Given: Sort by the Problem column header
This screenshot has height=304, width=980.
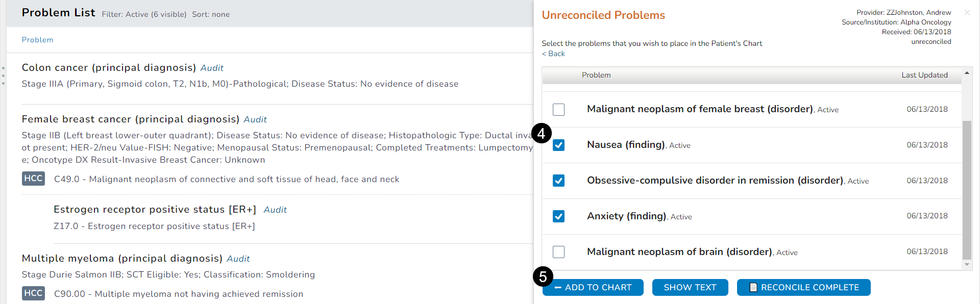Looking at the screenshot, I should click(37, 40).
